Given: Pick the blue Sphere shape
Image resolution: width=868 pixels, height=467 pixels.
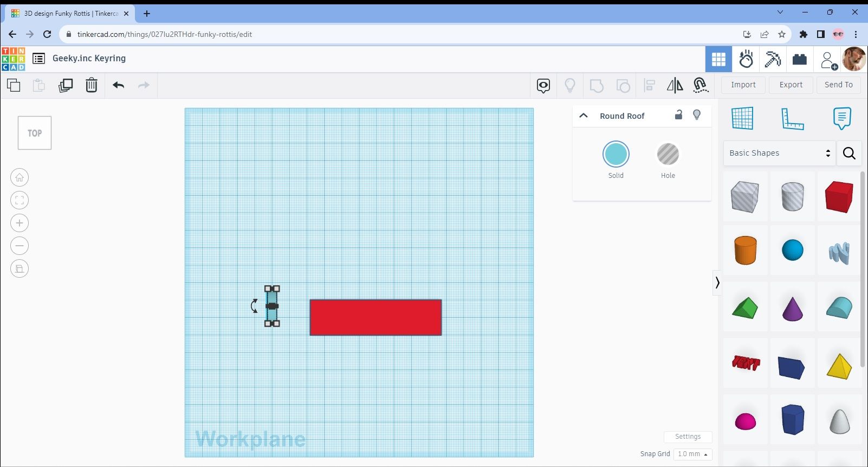Looking at the screenshot, I should 792,251.
